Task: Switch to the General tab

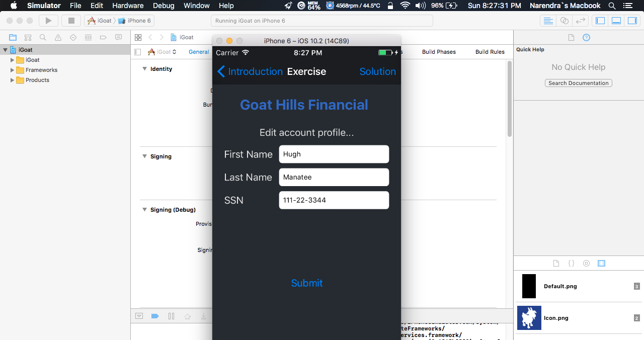Action: click(x=199, y=52)
